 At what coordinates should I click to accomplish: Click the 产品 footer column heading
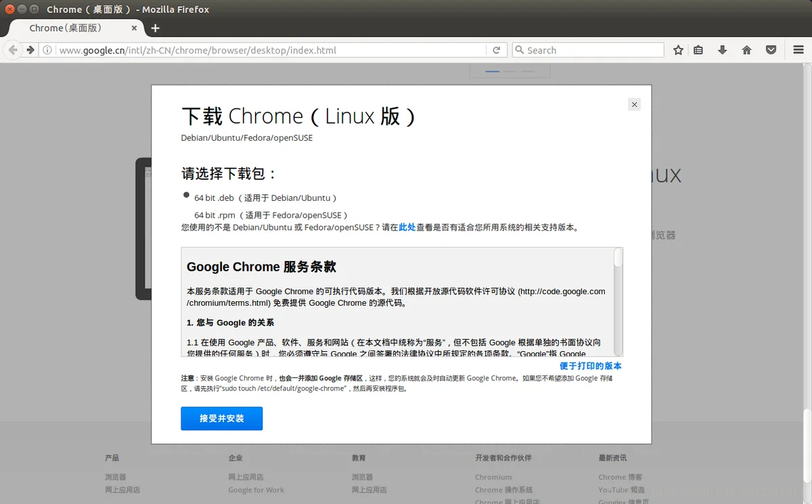point(112,458)
